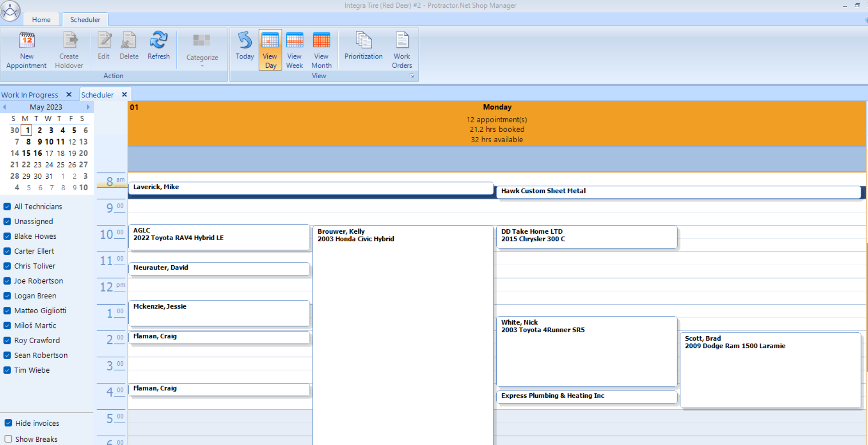Select May 27 in mini calendar
Image resolution: width=868 pixels, height=445 pixels.
83,165
